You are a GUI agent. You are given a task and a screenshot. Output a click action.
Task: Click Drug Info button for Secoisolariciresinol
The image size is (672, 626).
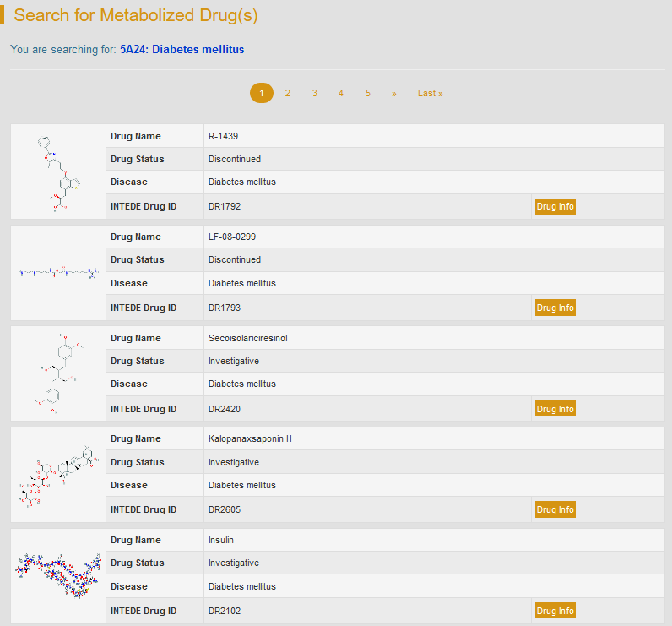pyautogui.click(x=555, y=409)
